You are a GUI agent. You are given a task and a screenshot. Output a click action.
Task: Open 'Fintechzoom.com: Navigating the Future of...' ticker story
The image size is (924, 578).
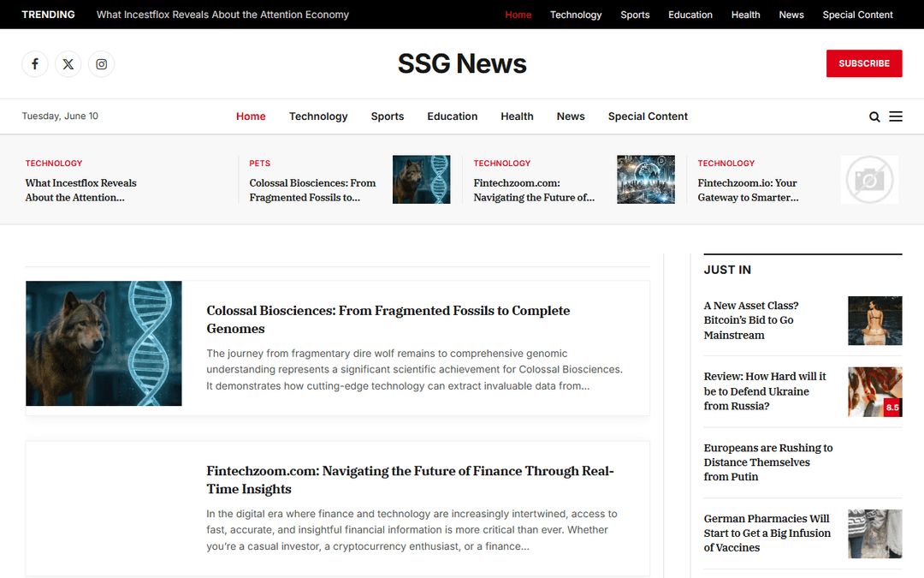(534, 190)
